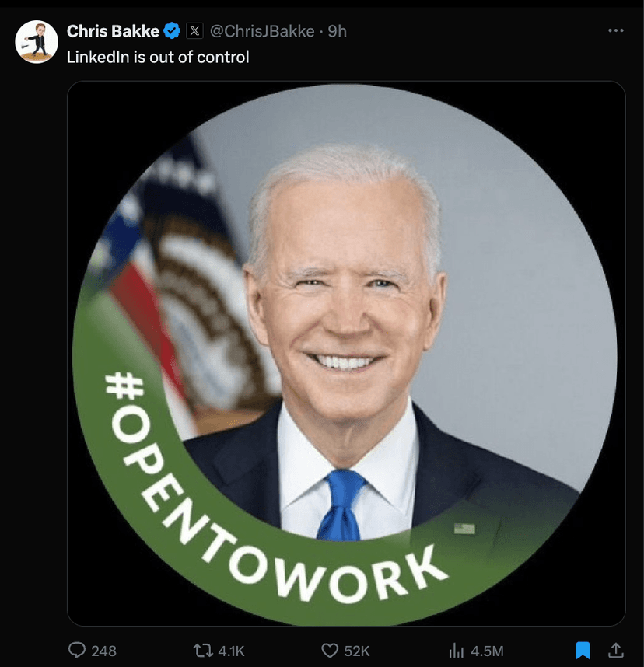The image size is (644, 667).
Task: Click the @ChrisJBakke handle
Action: [x=259, y=31]
